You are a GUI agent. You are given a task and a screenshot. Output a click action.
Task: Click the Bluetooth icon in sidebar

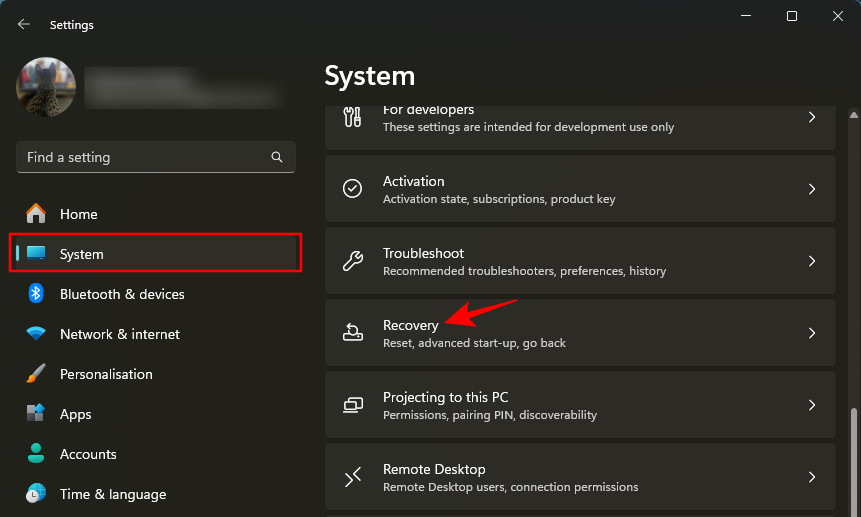(x=36, y=294)
